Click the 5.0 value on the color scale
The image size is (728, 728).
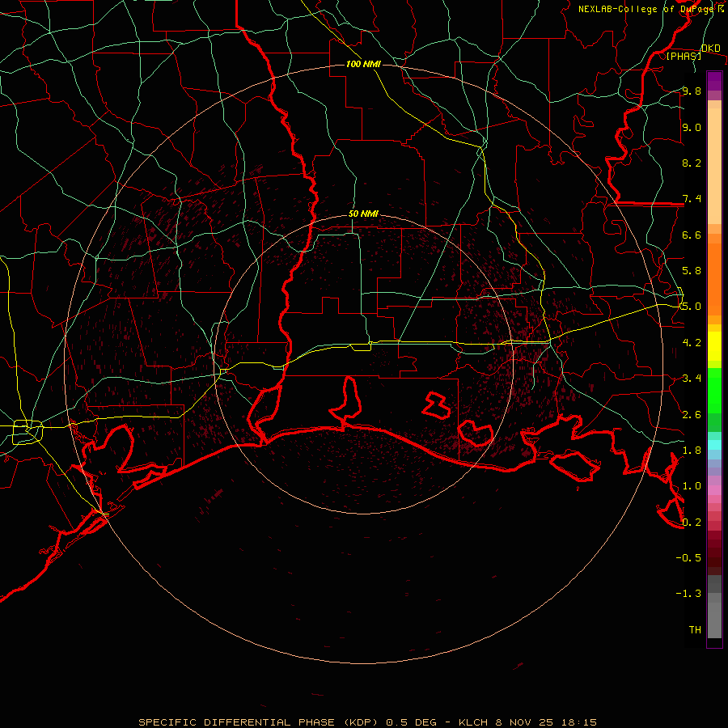(692, 307)
